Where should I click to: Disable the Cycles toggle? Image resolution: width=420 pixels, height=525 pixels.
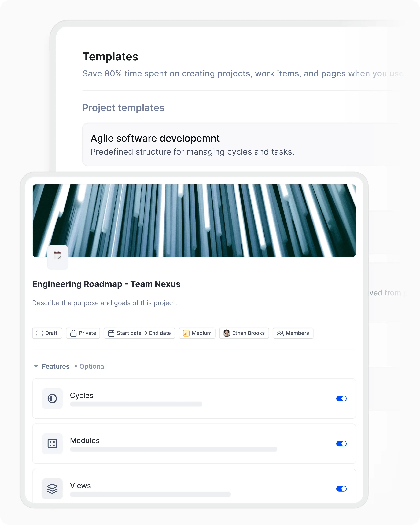tap(342, 398)
